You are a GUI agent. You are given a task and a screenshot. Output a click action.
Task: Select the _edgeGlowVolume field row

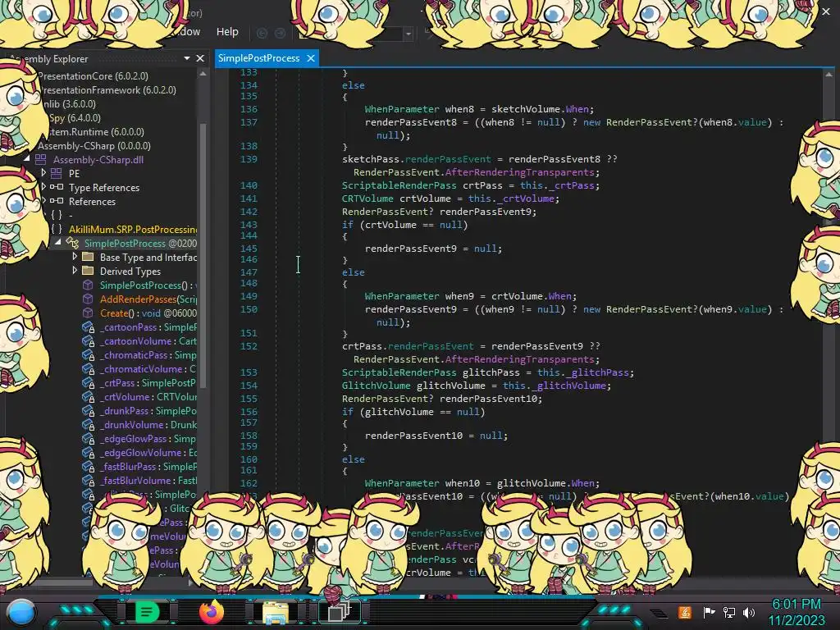(138, 452)
